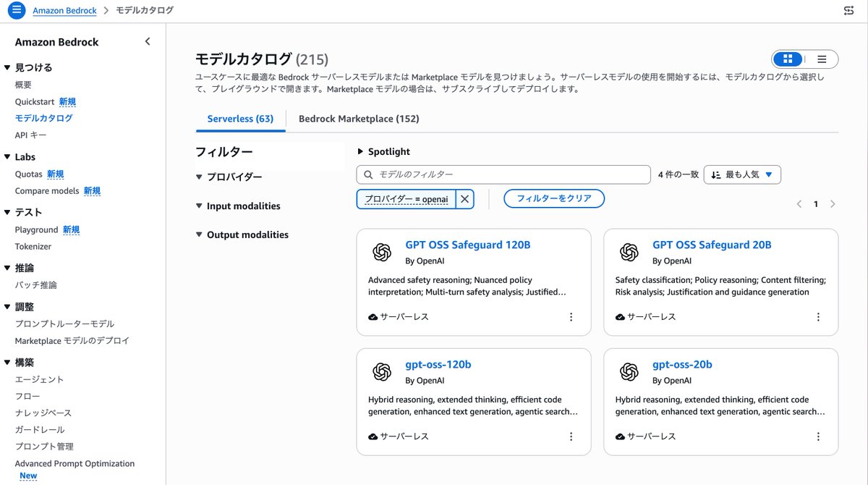Screen dimensions: 868x485
Task: Open the GPT OSS Safeguard 20B model link
Action: click(712, 245)
